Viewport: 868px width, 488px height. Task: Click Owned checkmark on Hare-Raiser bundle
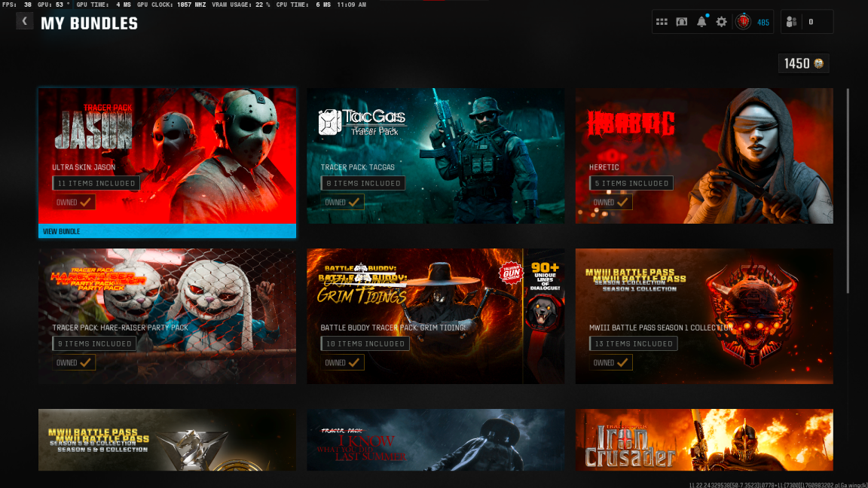pyautogui.click(x=74, y=363)
